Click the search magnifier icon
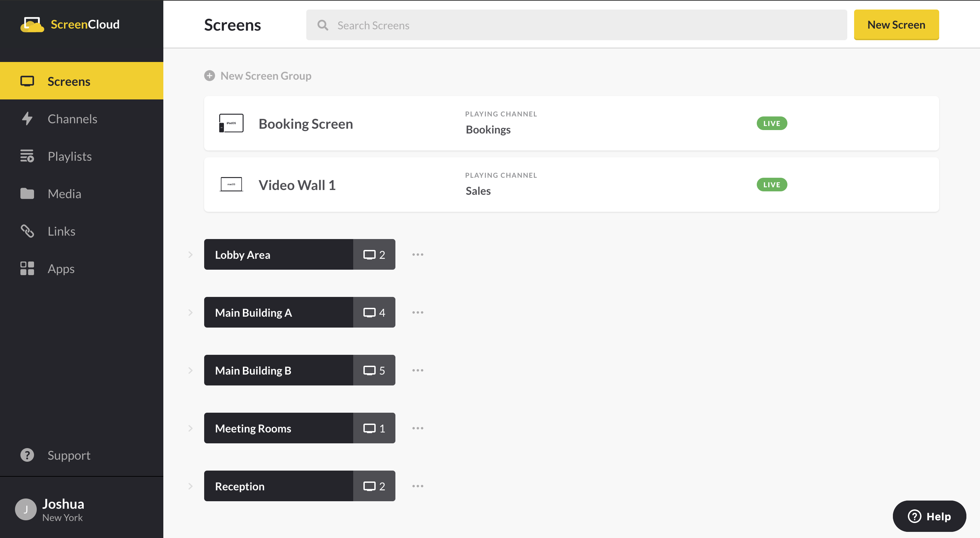Viewport: 980px width, 538px height. (322, 25)
